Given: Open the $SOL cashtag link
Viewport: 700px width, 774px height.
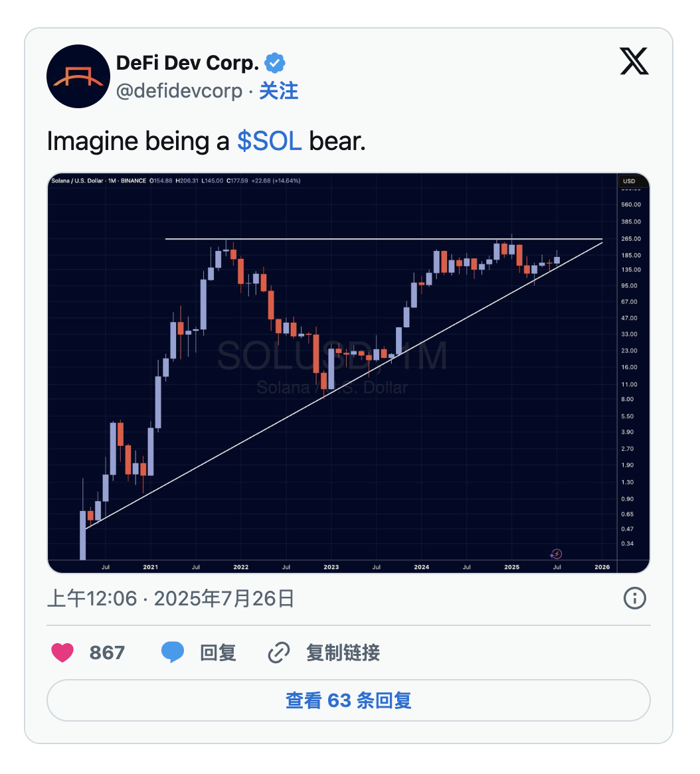Looking at the screenshot, I should point(269,141).
